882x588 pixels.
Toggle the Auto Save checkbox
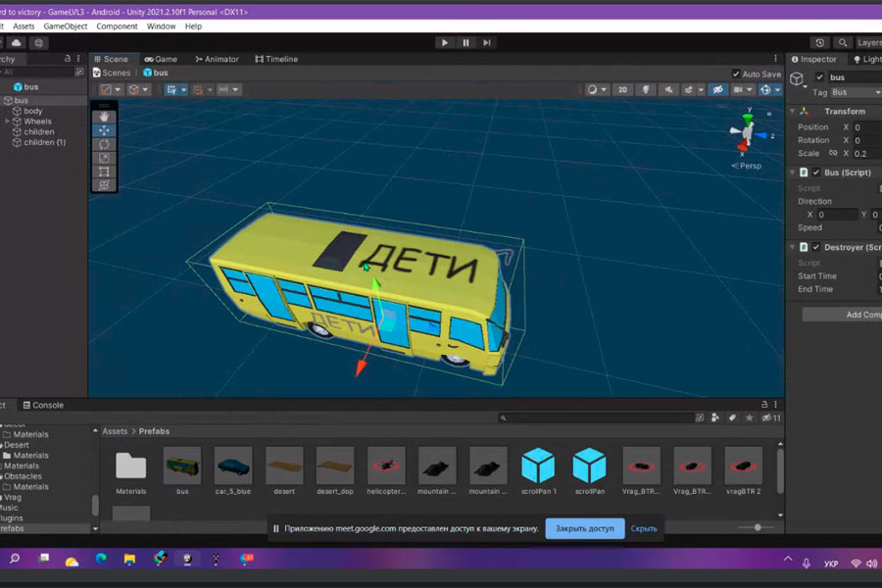coord(737,74)
